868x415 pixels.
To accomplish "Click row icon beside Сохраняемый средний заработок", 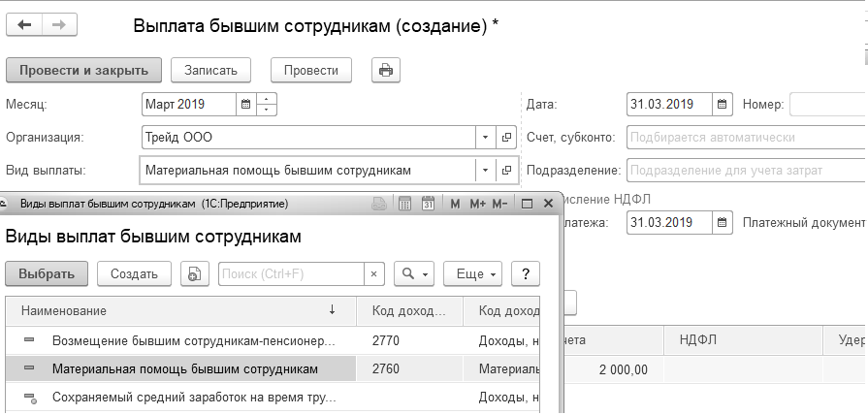I will coord(30,398).
